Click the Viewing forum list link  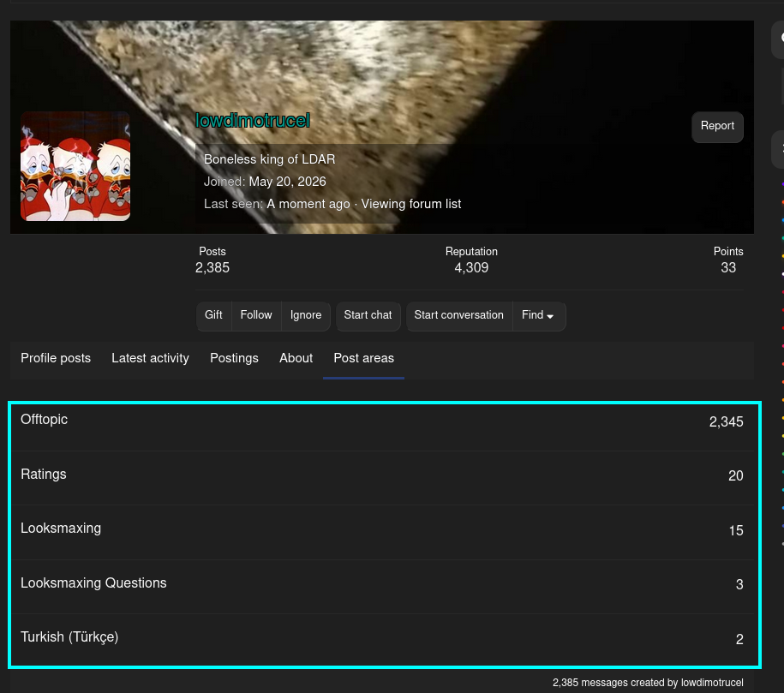pos(411,204)
